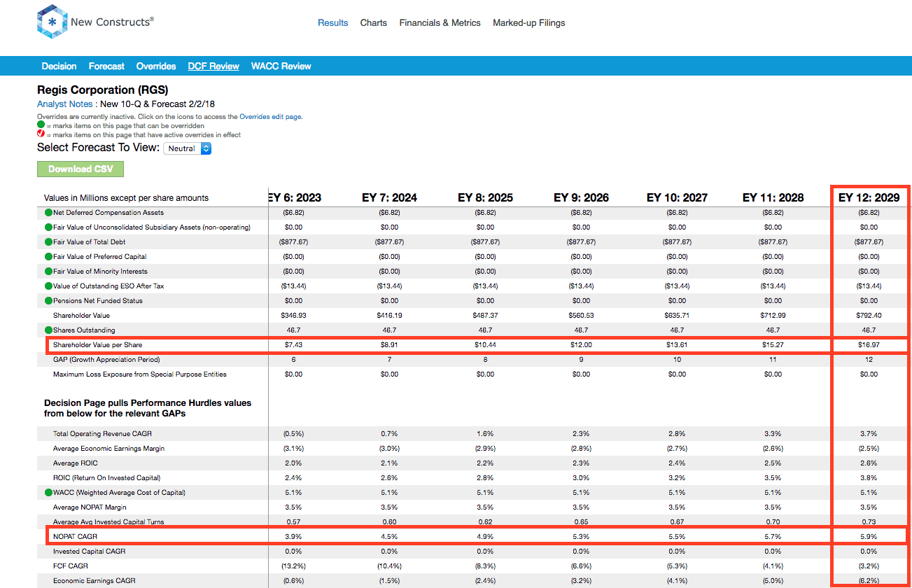Switch to the Forecast tab

click(x=106, y=66)
